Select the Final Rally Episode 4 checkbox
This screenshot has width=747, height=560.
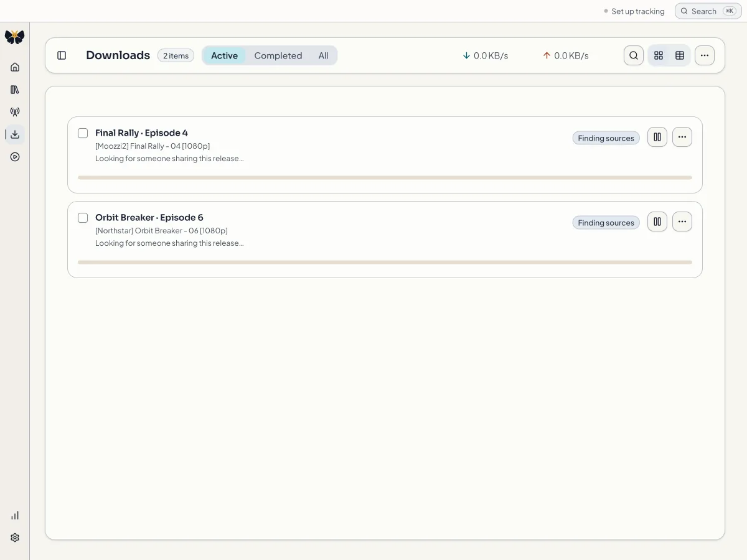pyautogui.click(x=83, y=133)
